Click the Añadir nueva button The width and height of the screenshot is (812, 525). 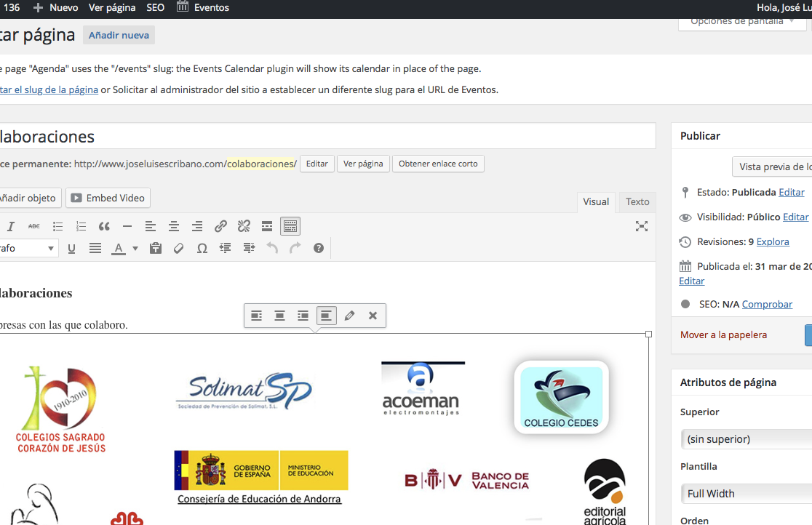[x=119, y=35]
